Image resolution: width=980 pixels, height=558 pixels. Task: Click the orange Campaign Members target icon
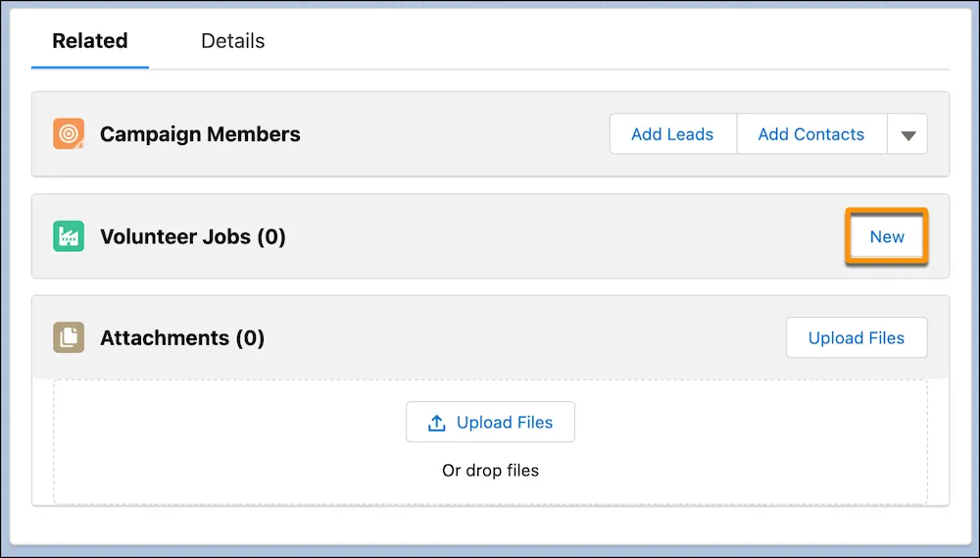[x=69, y=134]
